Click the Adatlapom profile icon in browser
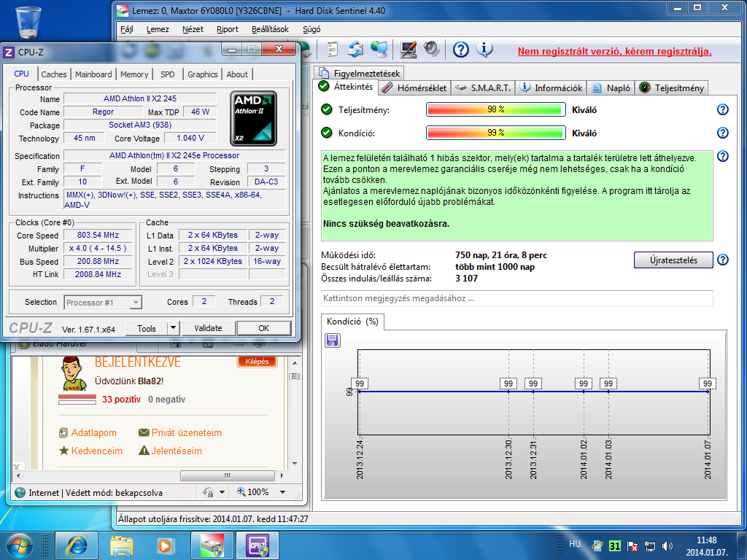Viewport: 747px width, 560px height. pos(63,433)
